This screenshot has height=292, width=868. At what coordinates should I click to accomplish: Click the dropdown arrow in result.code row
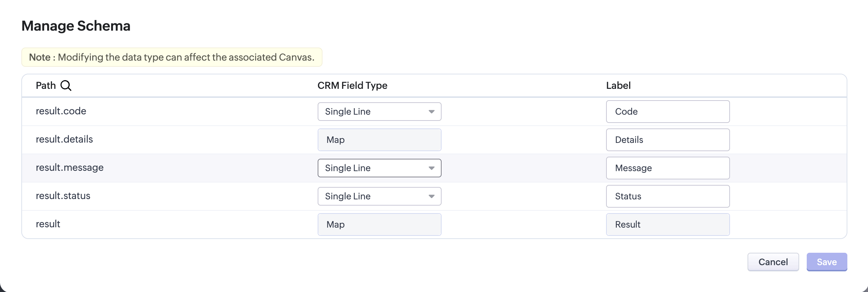pos(431,112)
